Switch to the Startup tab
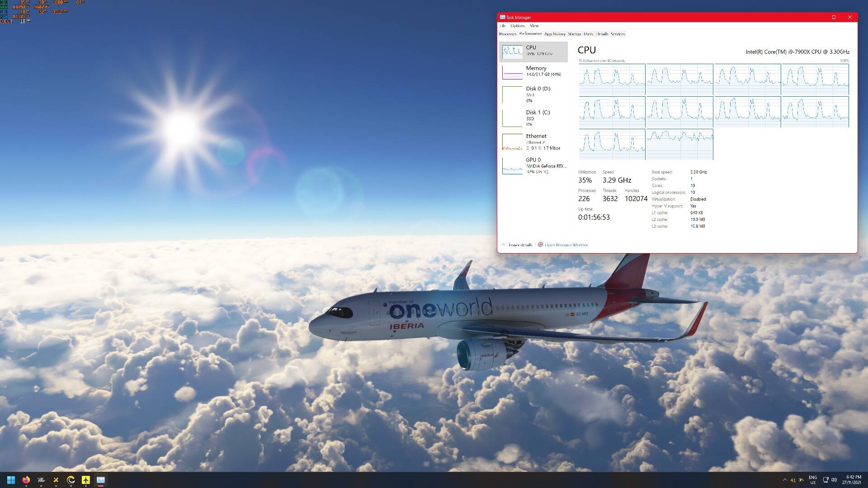The image size is (868, 488). click(574, 34)
